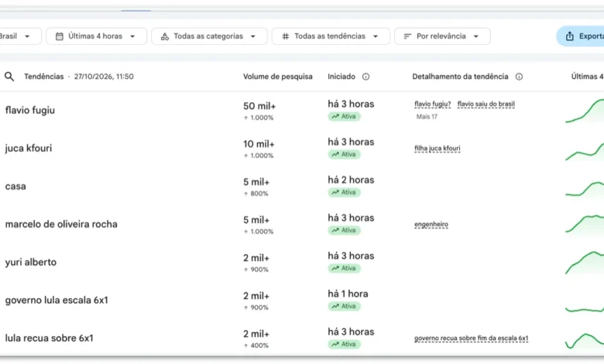The height and width of the screenshot is (364, 604).
Task: Click the info icon next to Detalhamento da tendência
Action: tap(519, 77)
